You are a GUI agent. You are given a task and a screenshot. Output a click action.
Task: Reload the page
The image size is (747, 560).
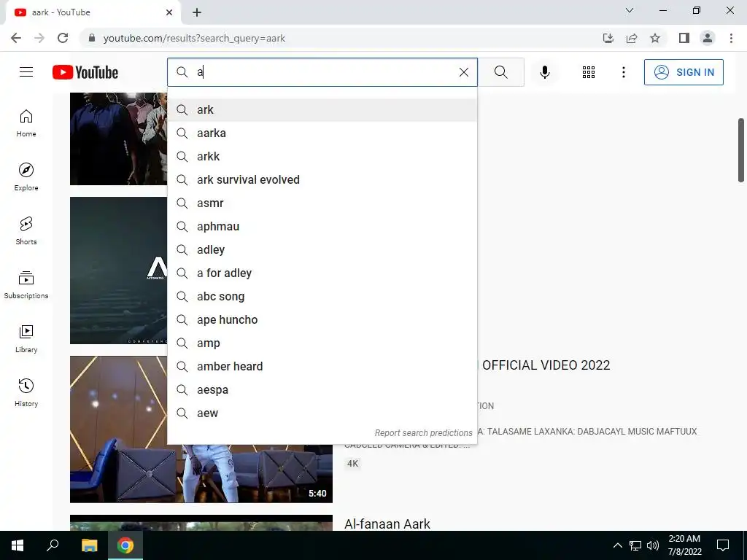(63, 38)
